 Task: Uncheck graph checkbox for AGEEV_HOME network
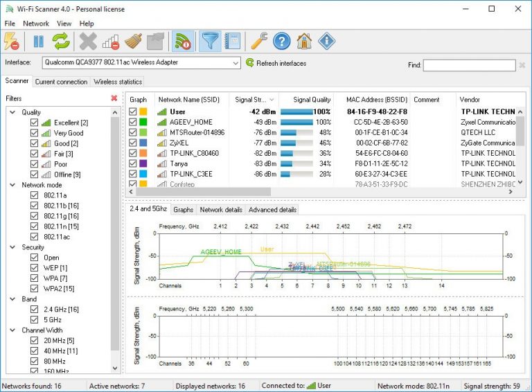133,122
